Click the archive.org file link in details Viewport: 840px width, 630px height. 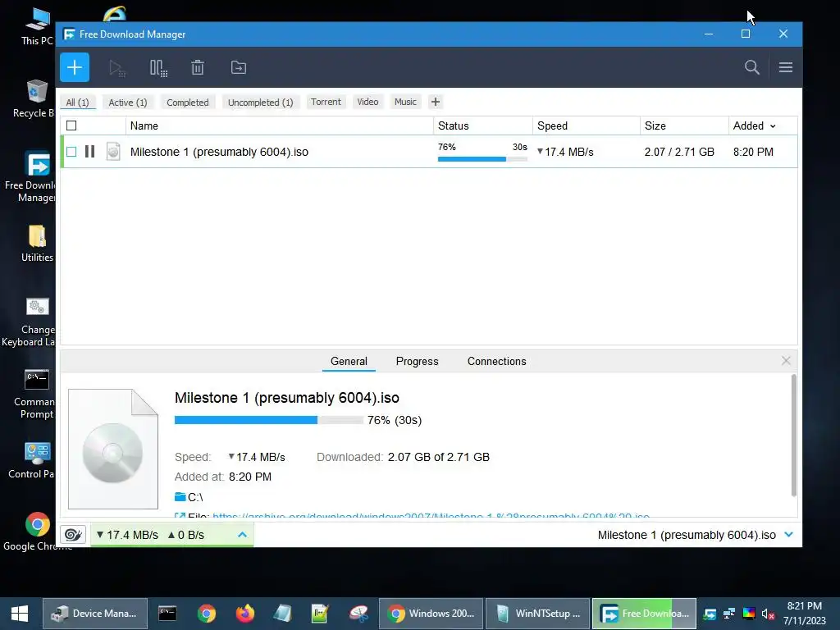tap(431, 516)
